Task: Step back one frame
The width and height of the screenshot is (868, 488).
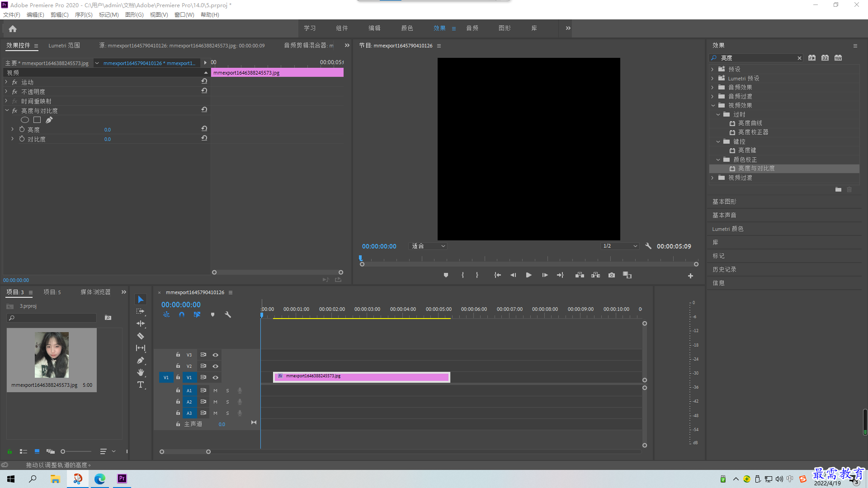Action: [x=513, y=275]
